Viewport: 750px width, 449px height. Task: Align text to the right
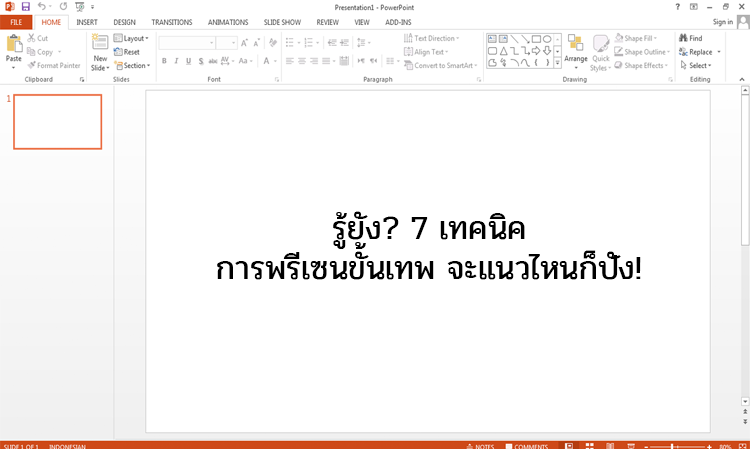coord(314,61)
